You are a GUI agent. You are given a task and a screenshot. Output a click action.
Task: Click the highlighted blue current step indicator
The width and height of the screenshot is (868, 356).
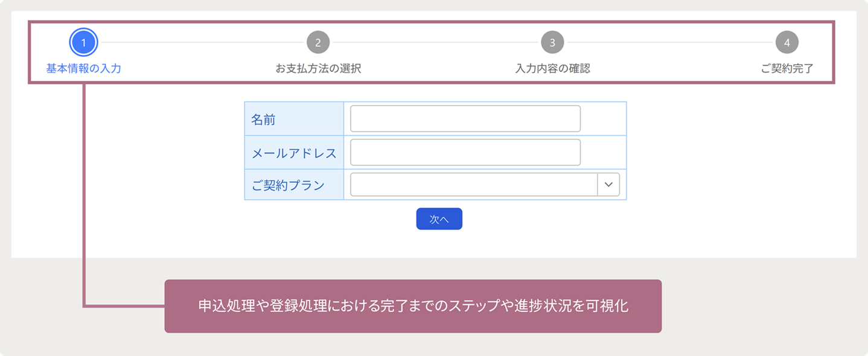tap(83, 42)
